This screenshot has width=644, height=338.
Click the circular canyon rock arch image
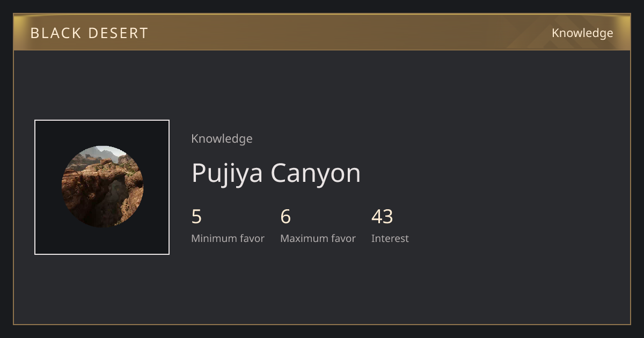click(x=103, y=187)
